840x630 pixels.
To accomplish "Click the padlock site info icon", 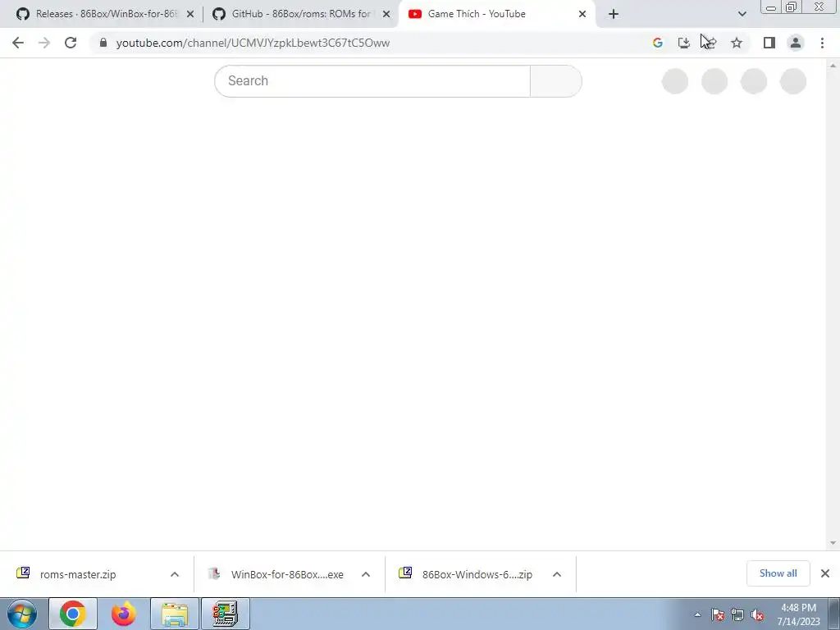I will [x=103, y=43].
